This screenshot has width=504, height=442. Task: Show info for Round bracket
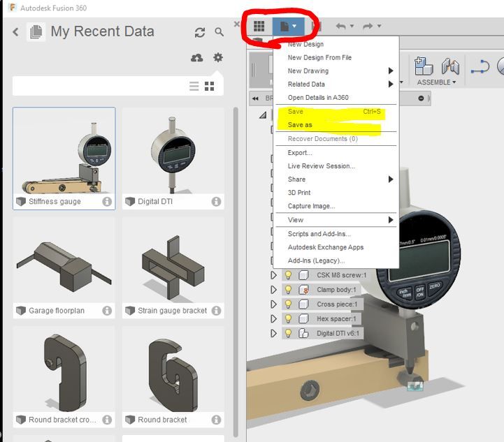click(x=216, y=420)
